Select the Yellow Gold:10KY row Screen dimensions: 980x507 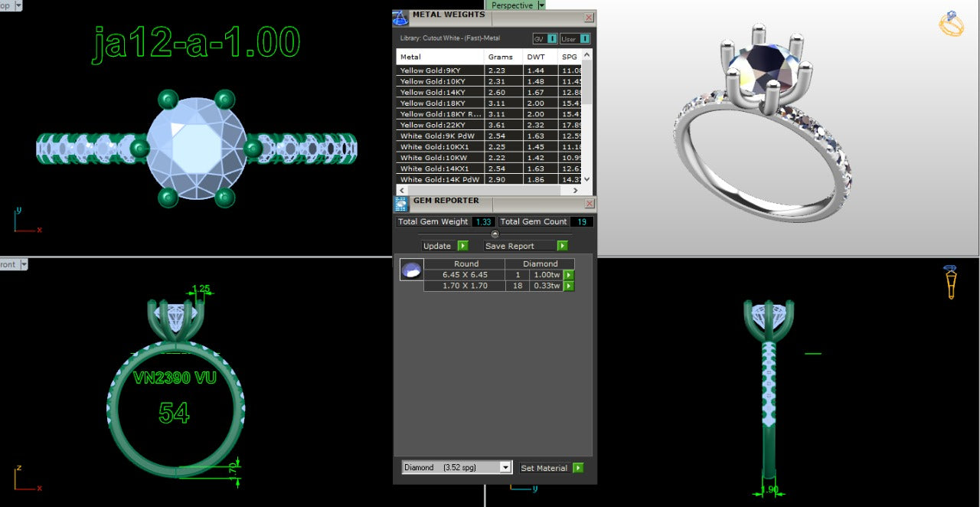(489, 81)
